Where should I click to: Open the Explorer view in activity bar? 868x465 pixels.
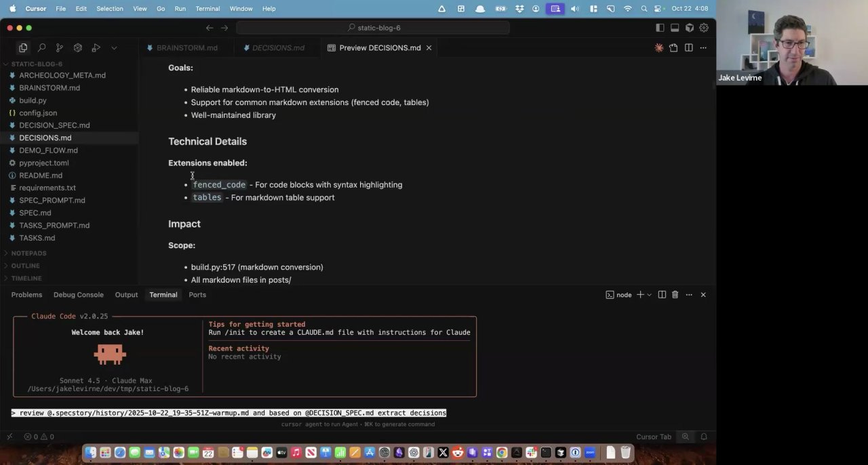coord(23,47)
